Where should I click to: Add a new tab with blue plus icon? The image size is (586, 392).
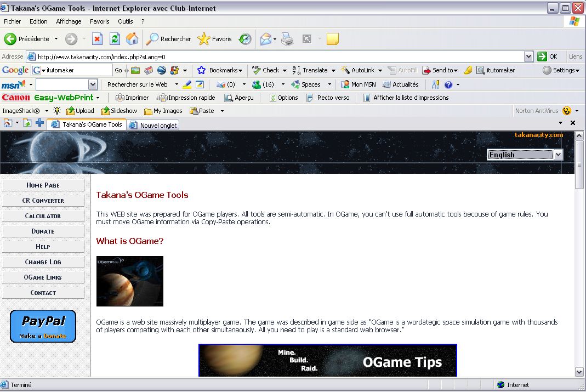coord(39,123)
